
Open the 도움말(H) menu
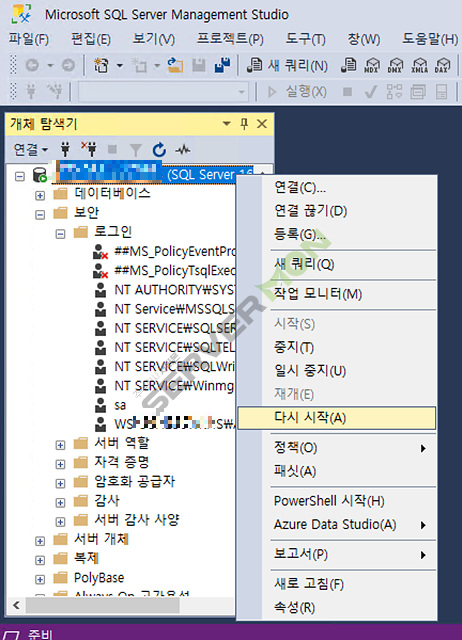point(430,39)
